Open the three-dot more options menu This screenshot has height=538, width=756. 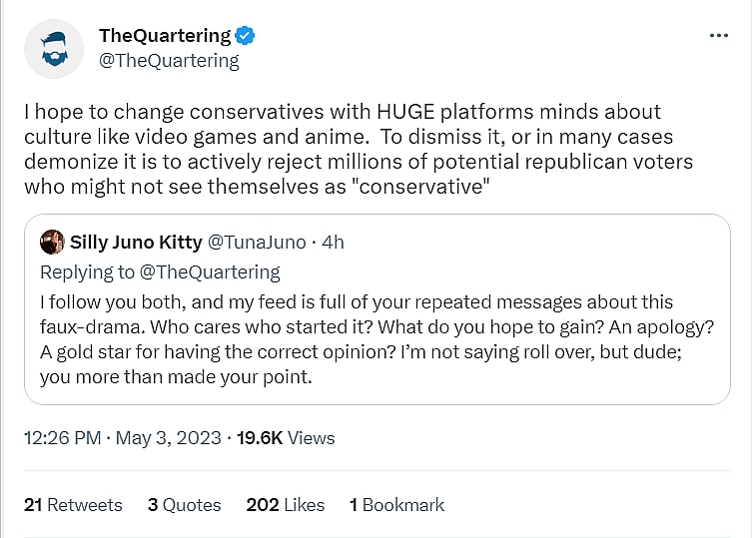coord(718,35)
